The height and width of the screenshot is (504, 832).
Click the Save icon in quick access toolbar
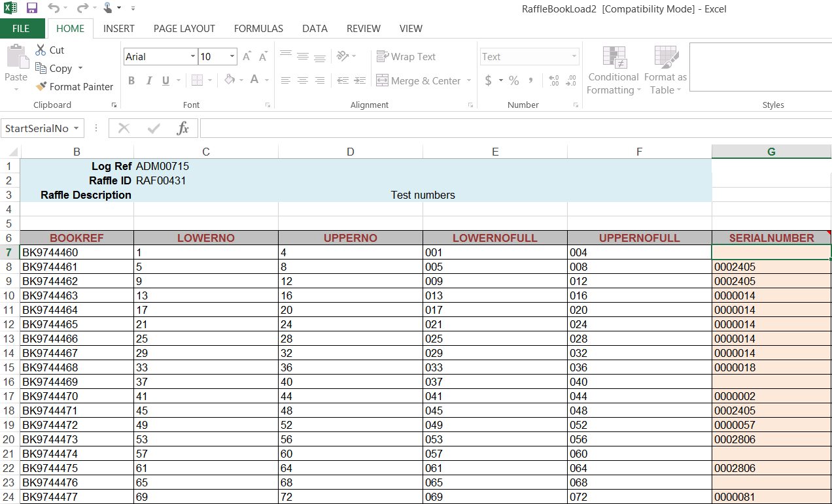[31, 8]
